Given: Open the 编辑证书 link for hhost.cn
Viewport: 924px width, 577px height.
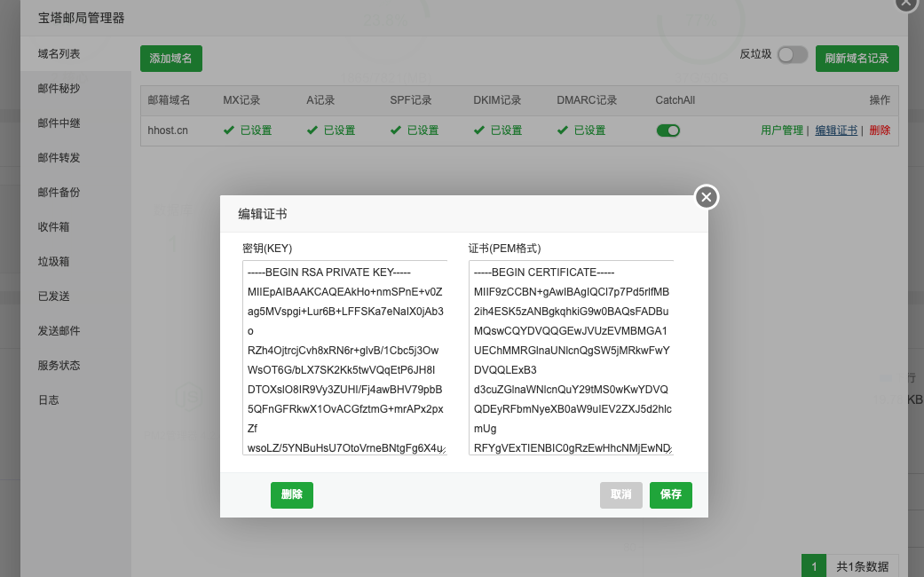Looking at the screenshot, I should click(836, 130).
